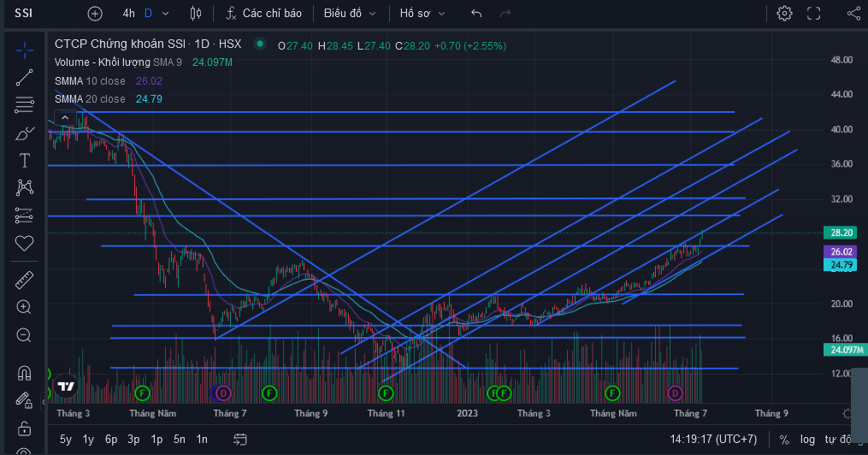
Task: Toggle log scale mode
Action: 807,440
